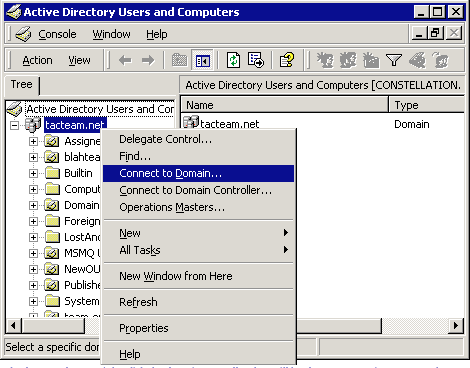Click the Up one level folder icon

(x=180, y=60)
